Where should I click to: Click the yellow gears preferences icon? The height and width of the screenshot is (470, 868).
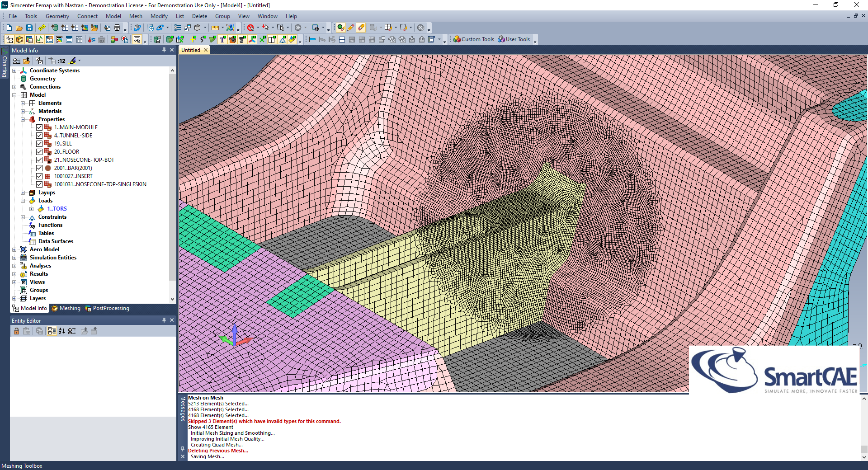[42, 28]
